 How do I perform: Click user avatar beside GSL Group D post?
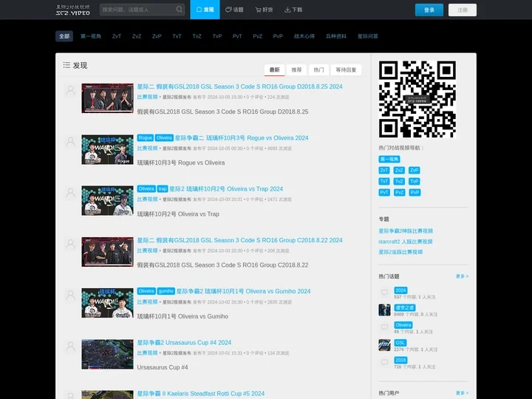(71, 91)
